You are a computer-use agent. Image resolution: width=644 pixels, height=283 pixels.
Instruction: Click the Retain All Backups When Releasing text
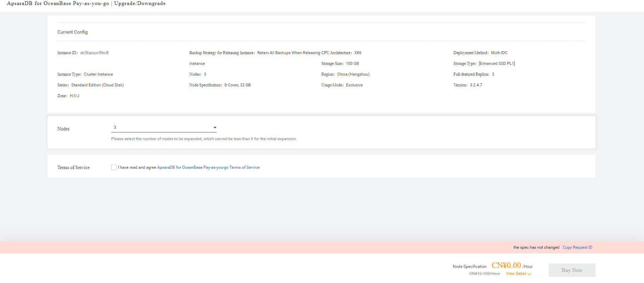click(x=289, y=53)
